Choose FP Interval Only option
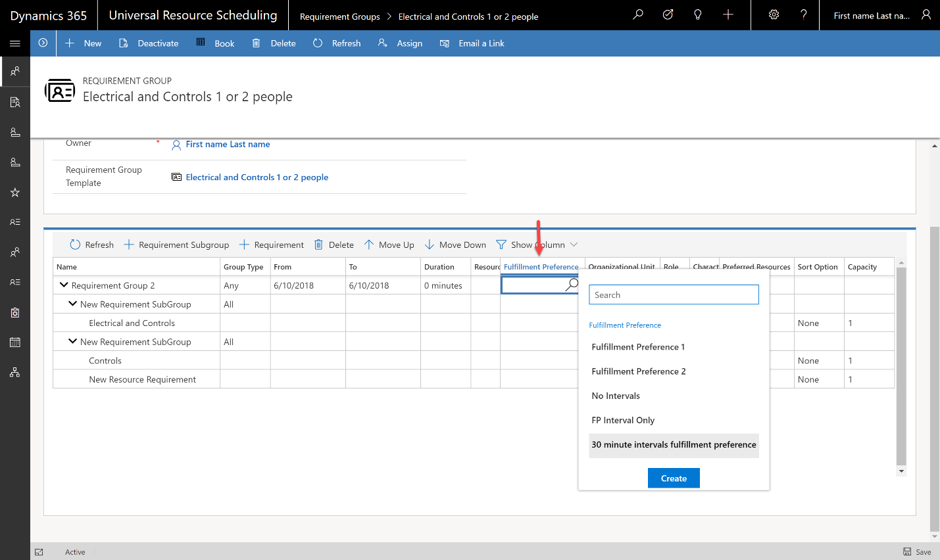940x560 pixels. [x=674, y=420]
